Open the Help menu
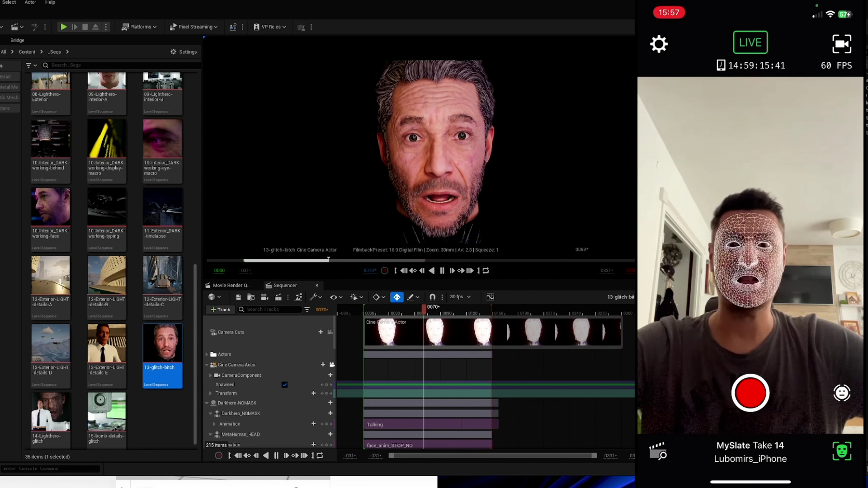The width and height of the screenshot is (868, 488). tap(50, 3)
